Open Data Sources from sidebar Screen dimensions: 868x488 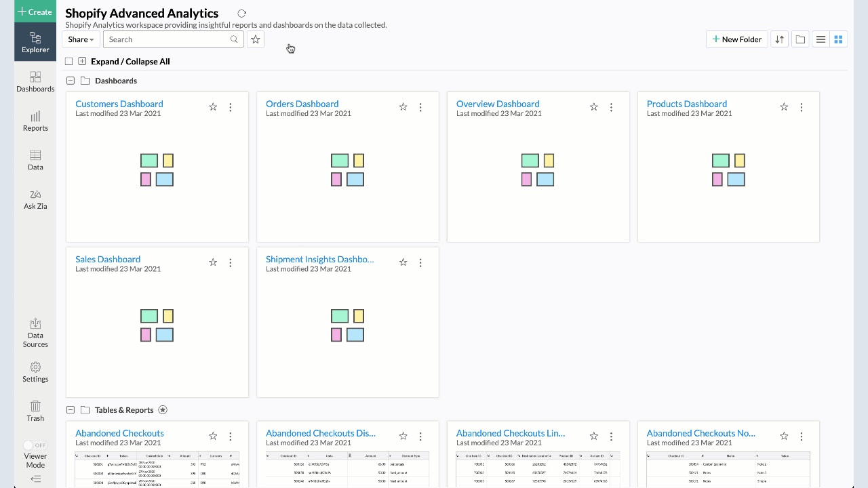tap(35, 333)
